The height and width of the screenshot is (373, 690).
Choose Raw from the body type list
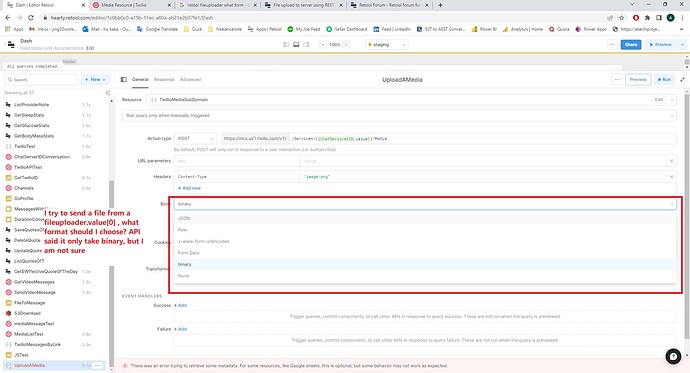pos(425,230)
